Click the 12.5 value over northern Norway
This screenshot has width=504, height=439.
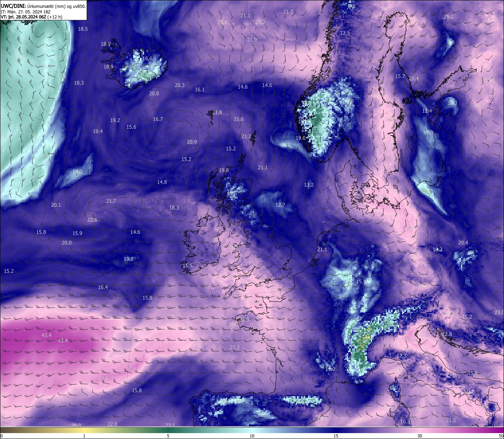[x=345, y=33]
